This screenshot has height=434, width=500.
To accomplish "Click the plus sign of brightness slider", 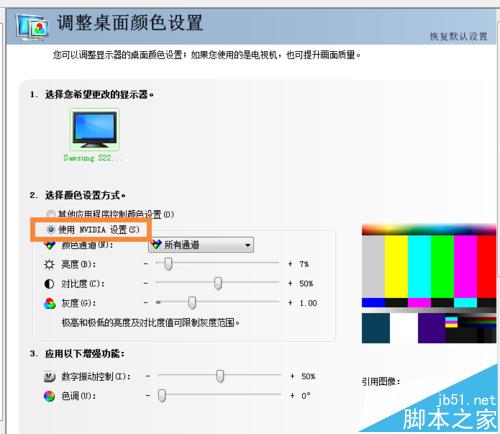I will point(290,264).
